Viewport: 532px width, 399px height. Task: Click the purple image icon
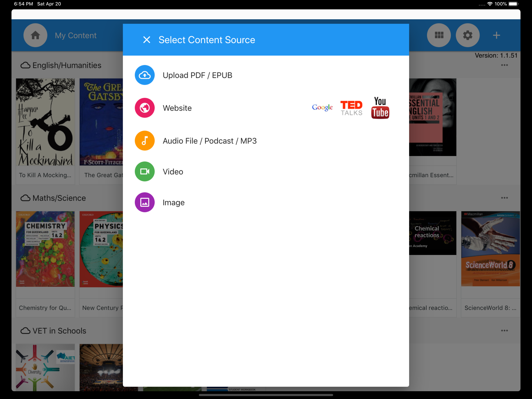click(144, 202)
